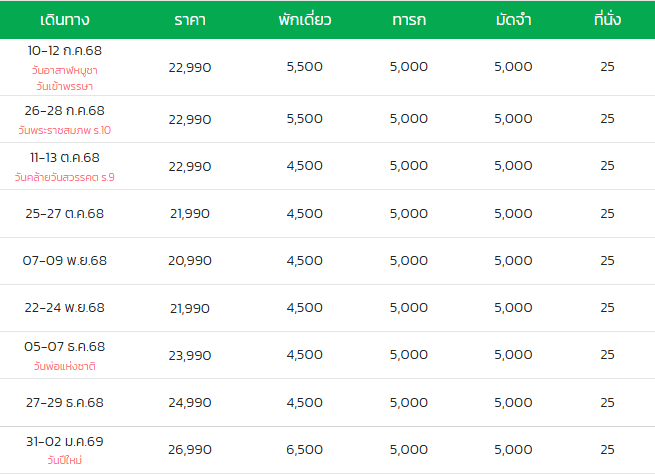Click the 6,500 single supplement value
Image resolution: width=655 pixels, height=474 pixels.
[305, 449]
